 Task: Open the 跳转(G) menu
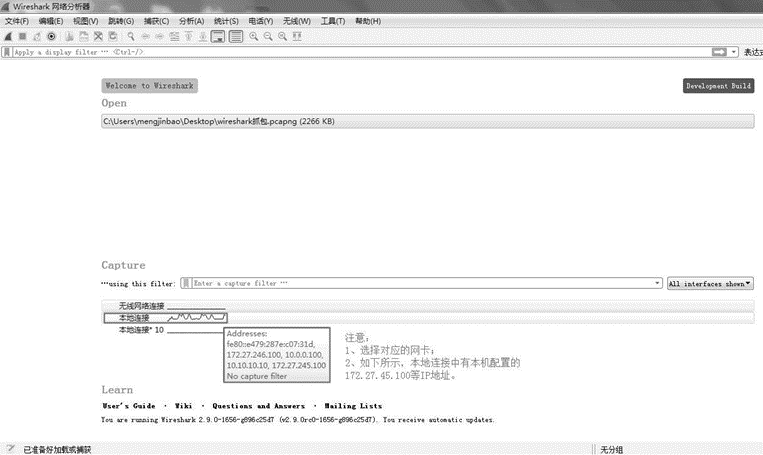(x=121, y=21)
